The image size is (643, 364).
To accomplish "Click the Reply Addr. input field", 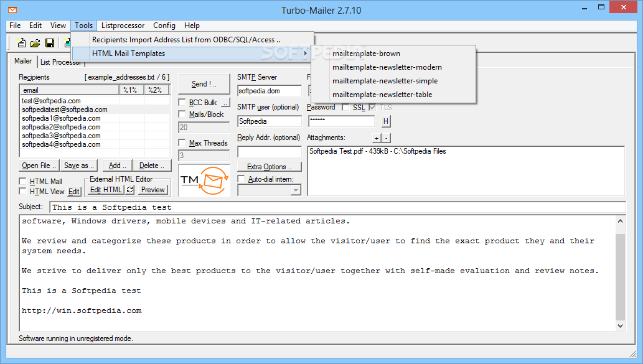I will [270, 152].
